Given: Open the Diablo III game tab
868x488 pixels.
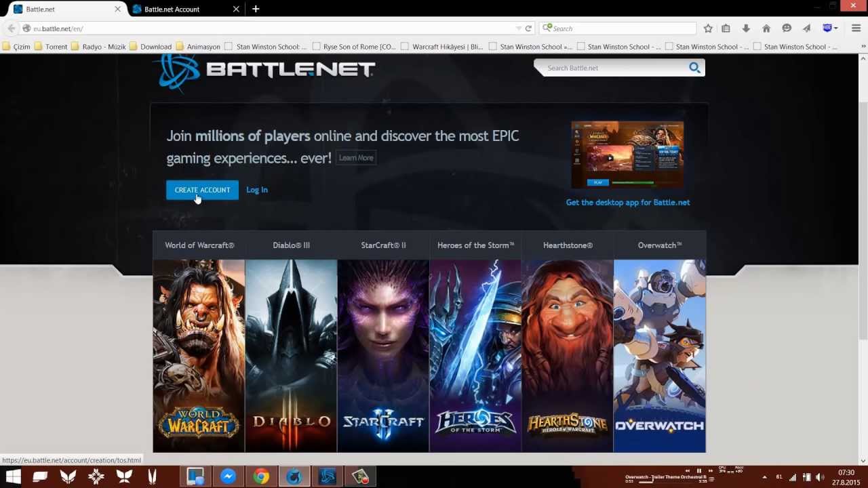Looking at the screenshot, I should point(291,245).
